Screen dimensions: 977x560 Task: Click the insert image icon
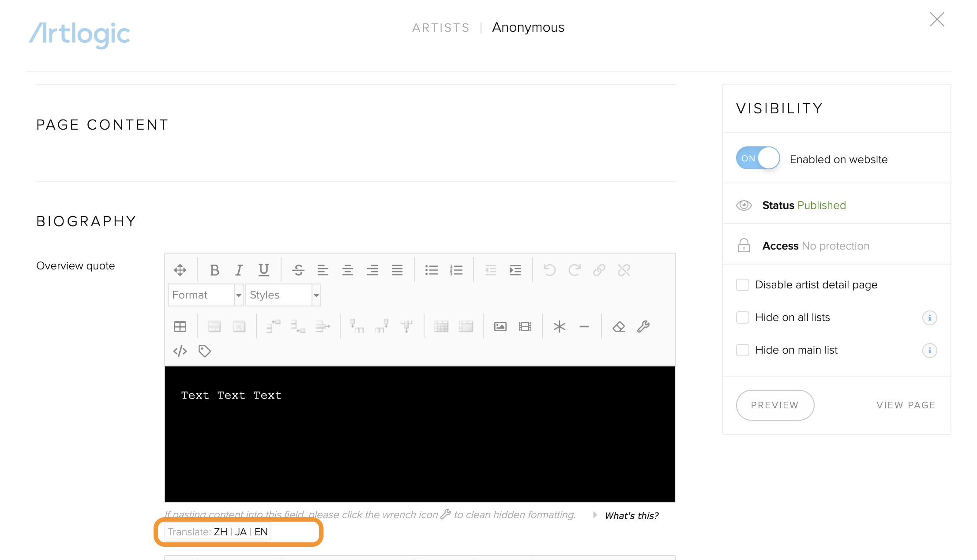click(500, 326)
